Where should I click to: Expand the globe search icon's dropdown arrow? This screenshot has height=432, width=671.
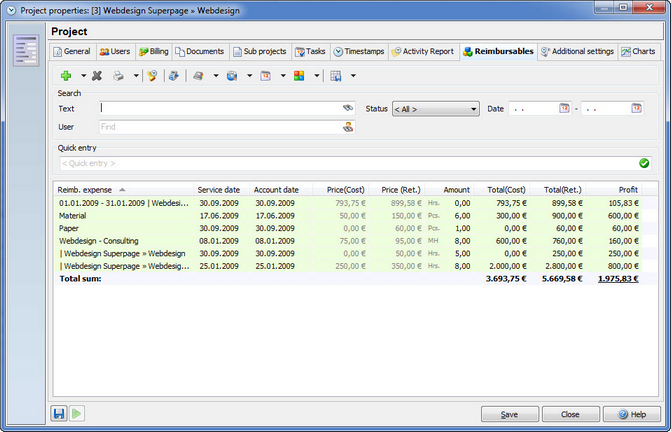pyautogui.click(x=249, y=76)
